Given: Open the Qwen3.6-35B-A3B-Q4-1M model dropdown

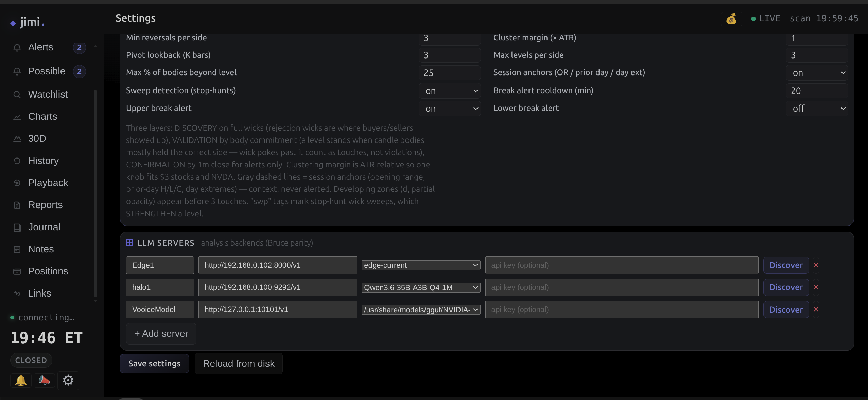Looking at the screenshot, I should (421, 287).
